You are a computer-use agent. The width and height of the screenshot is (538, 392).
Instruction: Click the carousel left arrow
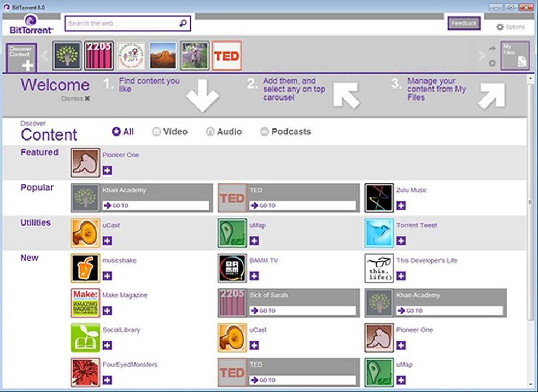pyautogui.click(x=45, y=56)
